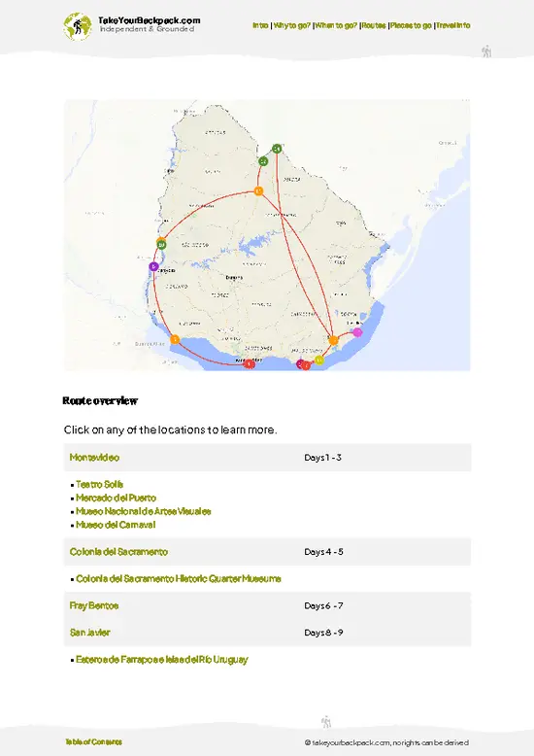Select the orange marker where the long routes converge in the southeast
Viewport: 534px width, 756px height.
(334, 340)
